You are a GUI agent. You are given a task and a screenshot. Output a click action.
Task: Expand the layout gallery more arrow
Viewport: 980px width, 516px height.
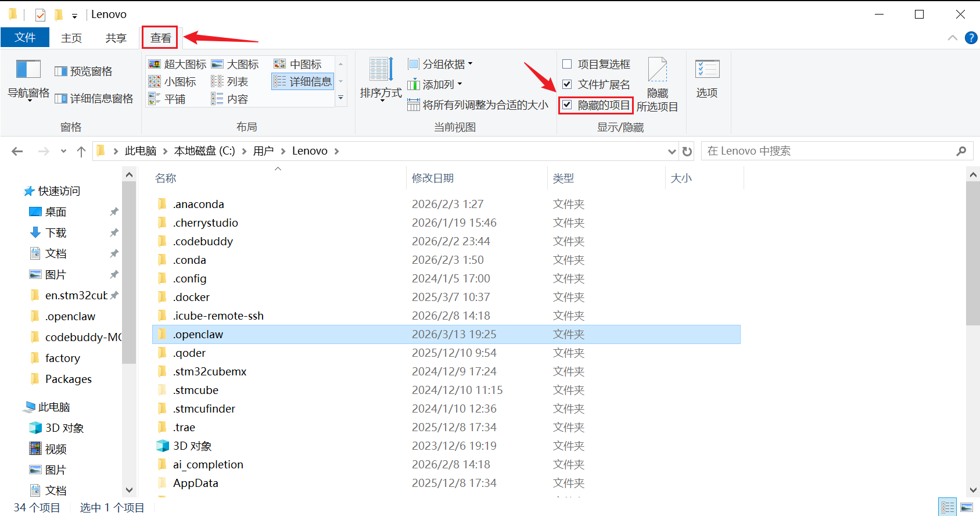click(341, 98)
